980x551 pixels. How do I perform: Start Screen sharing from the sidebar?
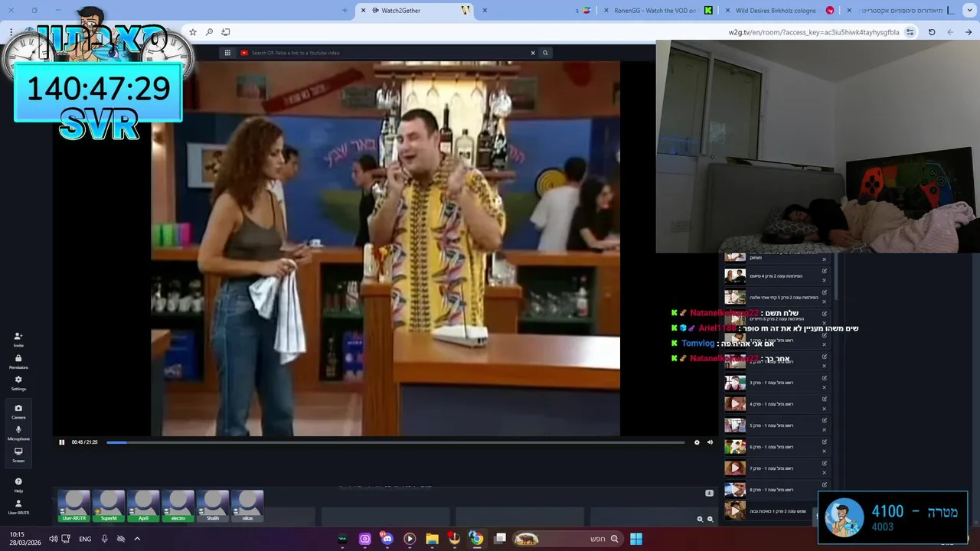[18, 455]
